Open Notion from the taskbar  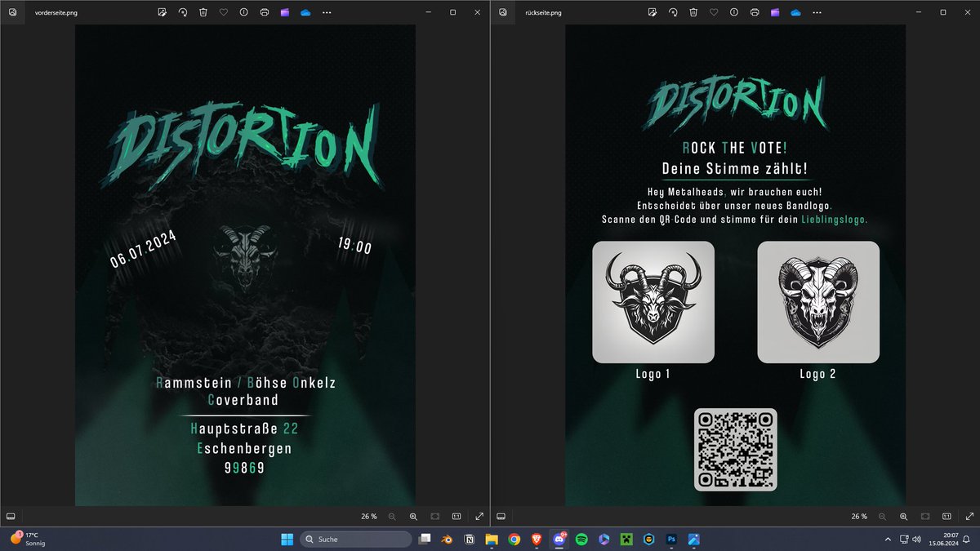tap(470, 539)
